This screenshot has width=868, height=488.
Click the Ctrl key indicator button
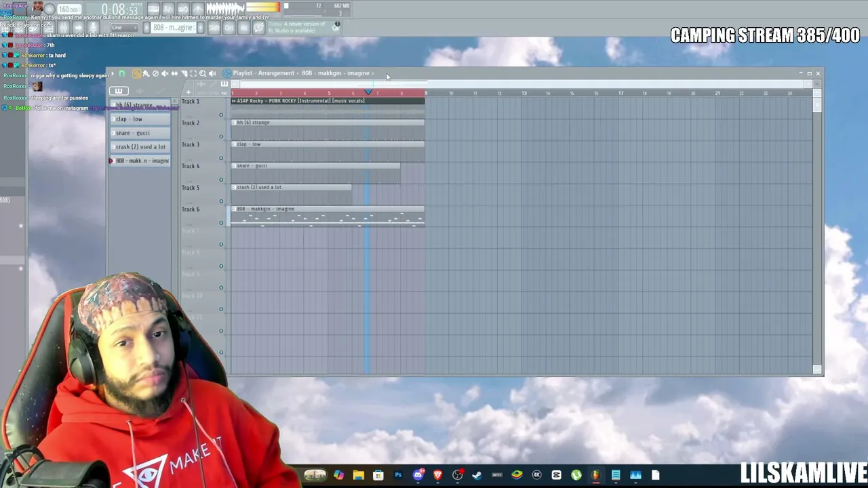tap(229, 28)
